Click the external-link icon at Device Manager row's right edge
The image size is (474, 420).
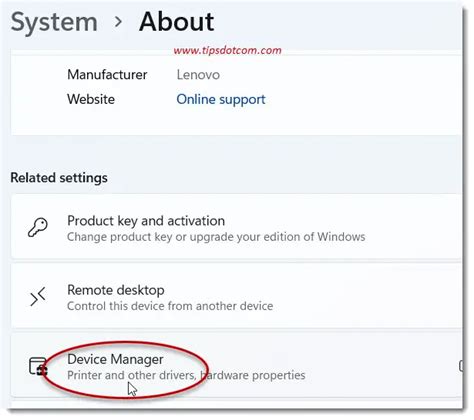click(461, 366)
